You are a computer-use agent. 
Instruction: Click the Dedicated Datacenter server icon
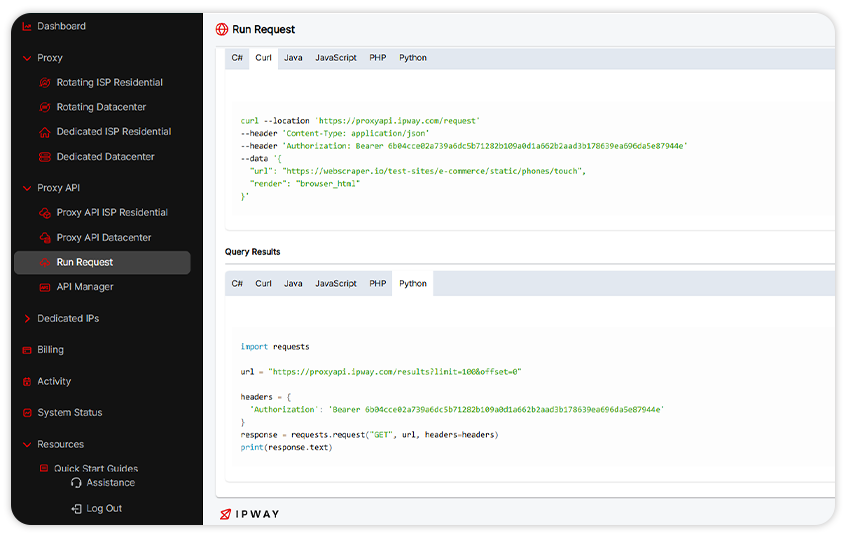(45, 157)
